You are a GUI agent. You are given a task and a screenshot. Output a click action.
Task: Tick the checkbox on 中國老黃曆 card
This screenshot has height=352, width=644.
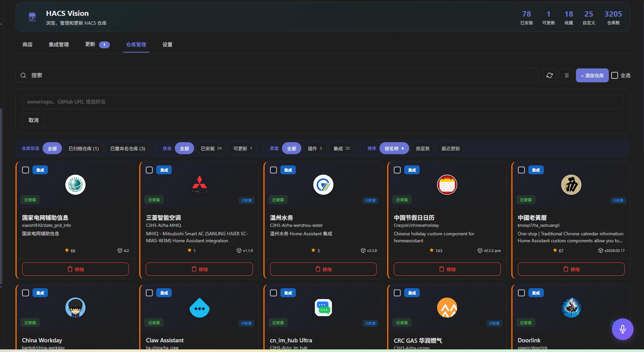pyautogui.click(x=521, y=170)
